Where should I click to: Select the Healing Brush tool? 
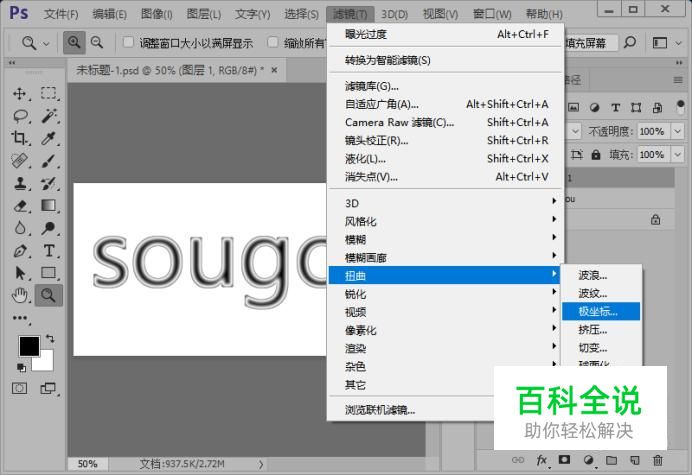[19, 161]
